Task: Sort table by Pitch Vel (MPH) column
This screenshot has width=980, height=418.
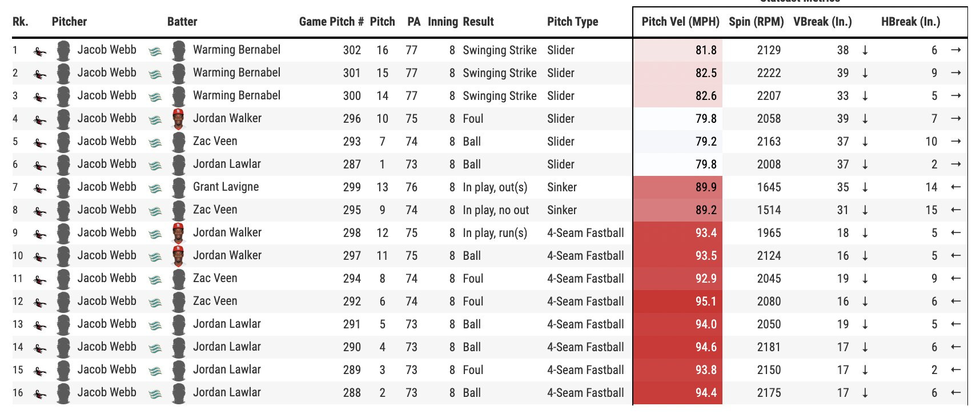Action: [680, 22]
